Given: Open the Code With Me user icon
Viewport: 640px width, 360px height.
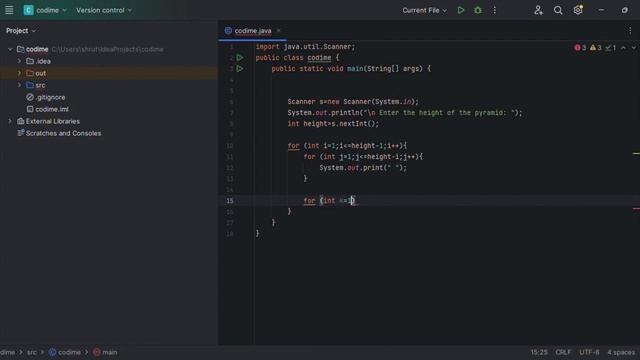Looking at the screenshot, I should 538,10.
